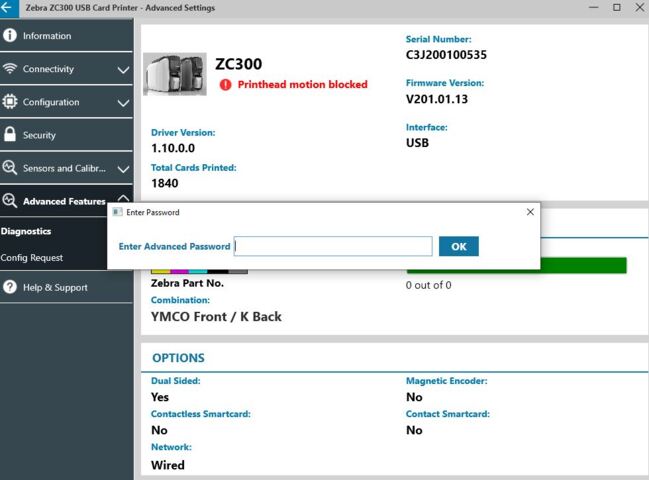
Task: Focus the Enter Advanced Password field
Action: pos(333,246)
